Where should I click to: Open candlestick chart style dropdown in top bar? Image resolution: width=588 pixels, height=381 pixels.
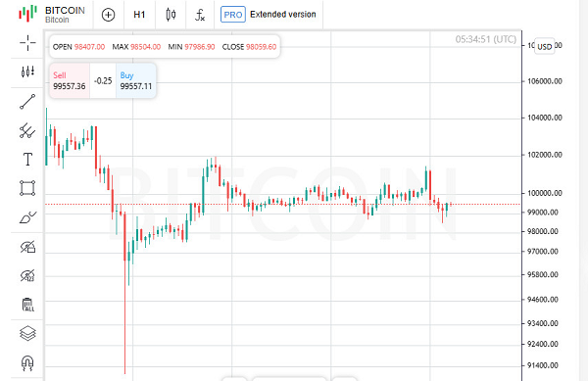[x=171, y=15]
